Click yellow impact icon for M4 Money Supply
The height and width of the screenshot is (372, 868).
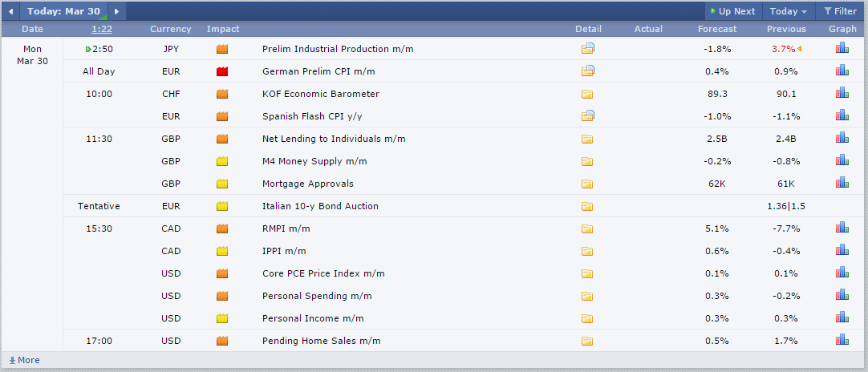[222, 162]
